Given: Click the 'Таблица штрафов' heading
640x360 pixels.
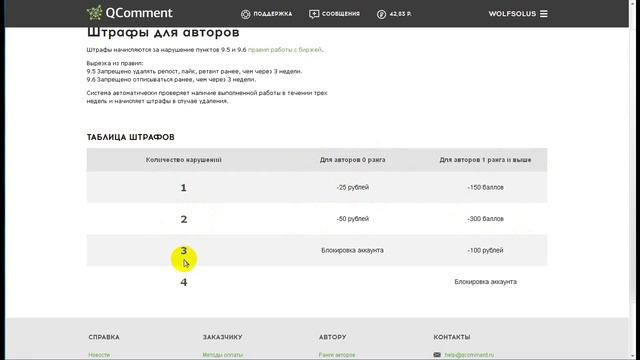Looking at the screenshot, I should click(131, 137).
